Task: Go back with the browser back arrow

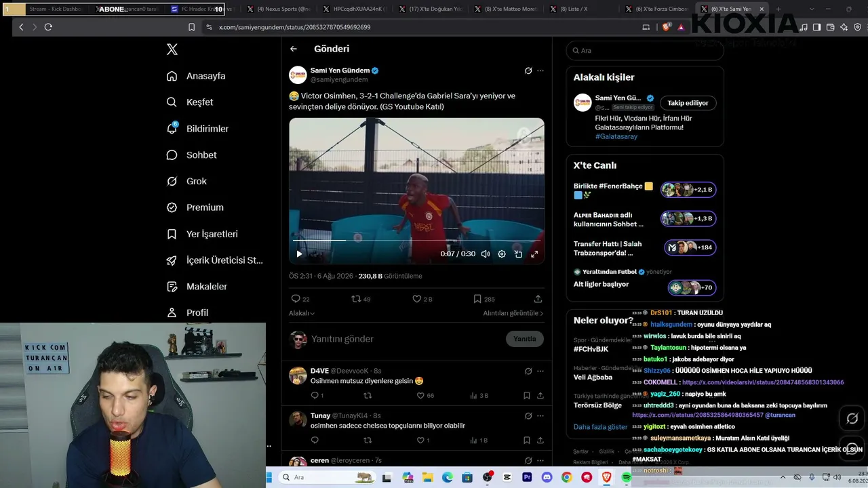Action: tap(21, 27)
